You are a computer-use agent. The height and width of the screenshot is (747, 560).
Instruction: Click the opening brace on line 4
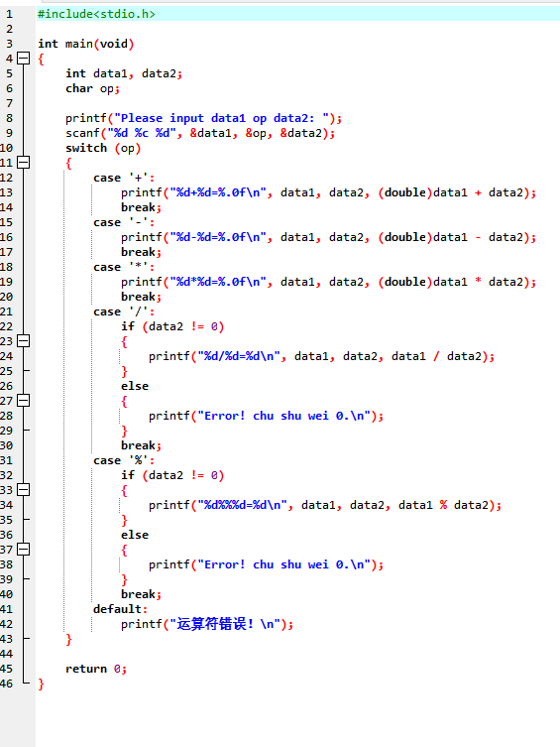42,60
